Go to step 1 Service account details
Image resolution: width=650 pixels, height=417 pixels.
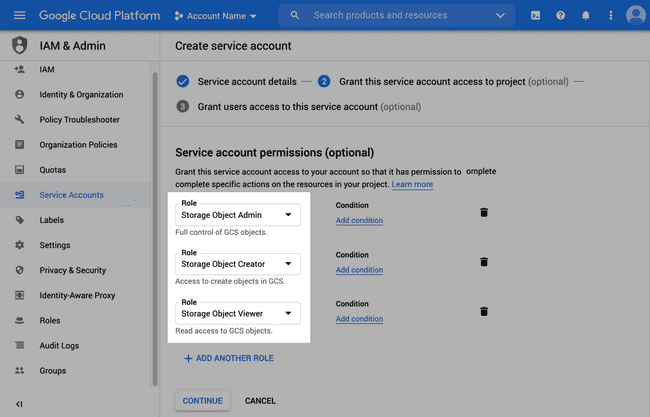click(236, 81)
